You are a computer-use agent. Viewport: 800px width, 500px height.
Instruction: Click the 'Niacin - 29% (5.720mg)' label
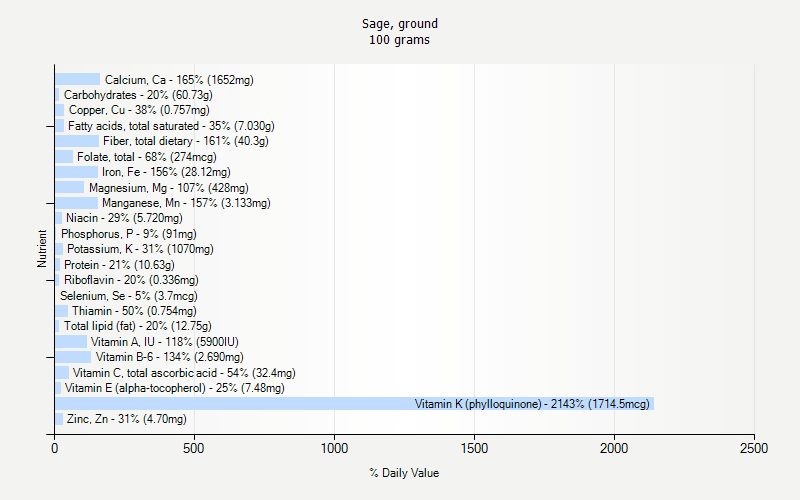point(124,218)
